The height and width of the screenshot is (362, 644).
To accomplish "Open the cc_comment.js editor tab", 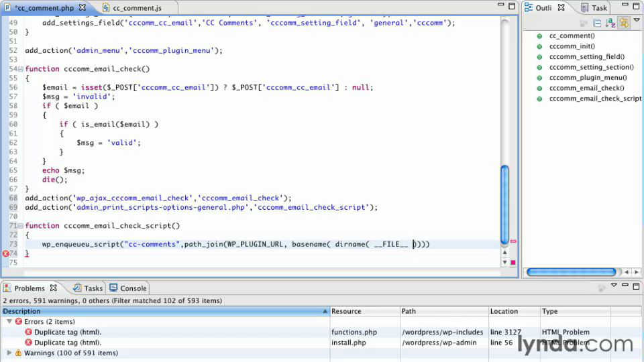I will pos(137,8).
